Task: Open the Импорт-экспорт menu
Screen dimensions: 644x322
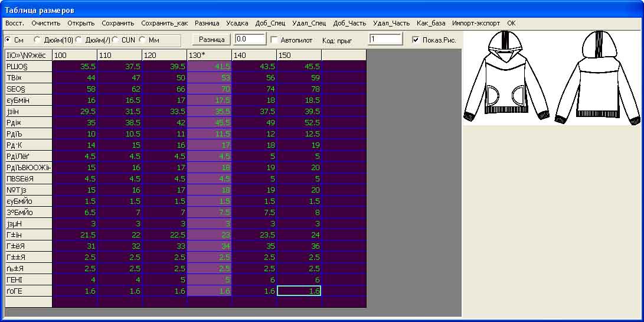Action: [x=476, y=24]
